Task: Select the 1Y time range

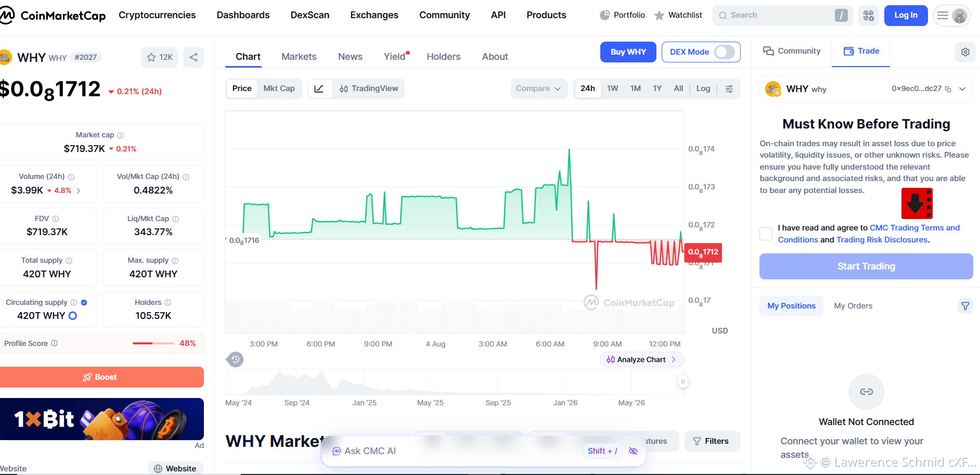Action: pos(657,88)
